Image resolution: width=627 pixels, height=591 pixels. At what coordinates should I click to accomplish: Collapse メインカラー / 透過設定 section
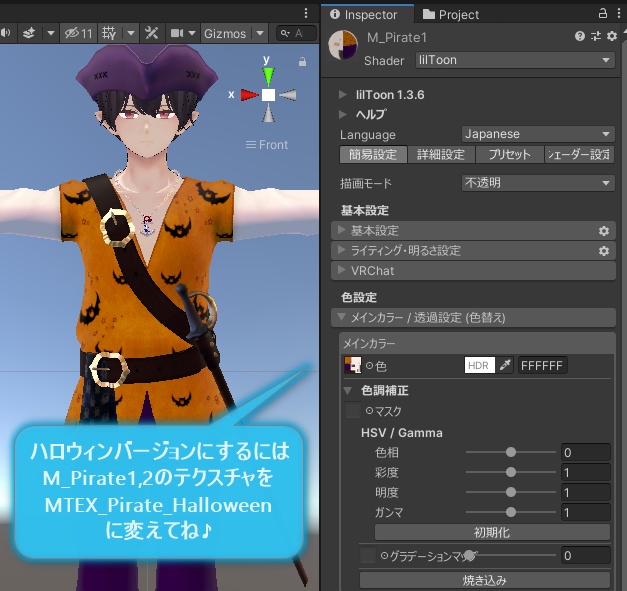pyautogui.click(x=473, y=318)
